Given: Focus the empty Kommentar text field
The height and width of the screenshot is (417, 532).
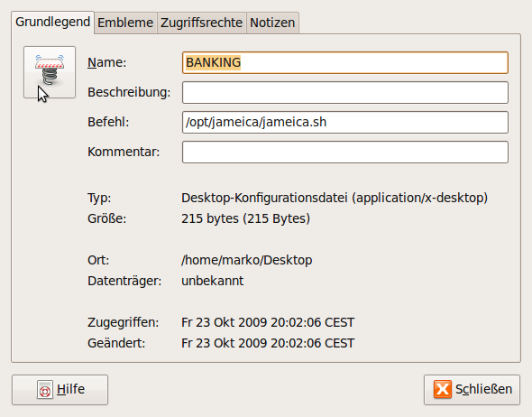Looking at the screenshot, I should click(345, 152).
